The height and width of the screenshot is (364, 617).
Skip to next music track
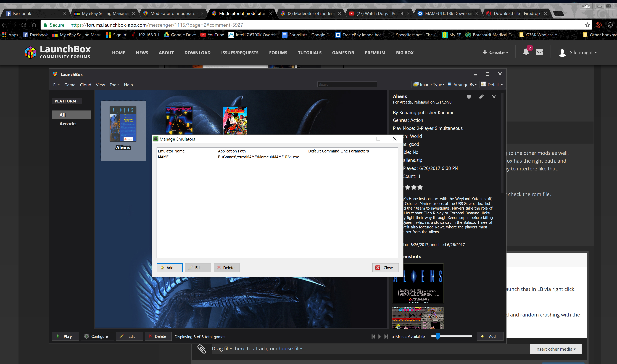386,337
